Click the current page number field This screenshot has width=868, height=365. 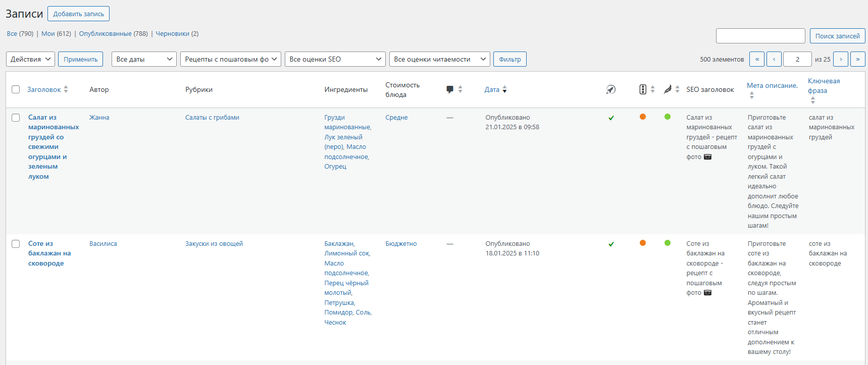coord(797,59)
